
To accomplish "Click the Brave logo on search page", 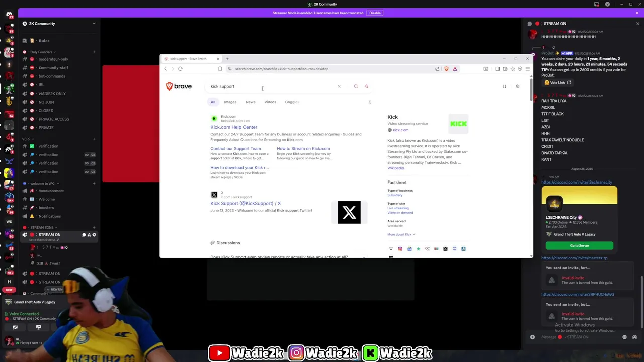I will [179, 86].
